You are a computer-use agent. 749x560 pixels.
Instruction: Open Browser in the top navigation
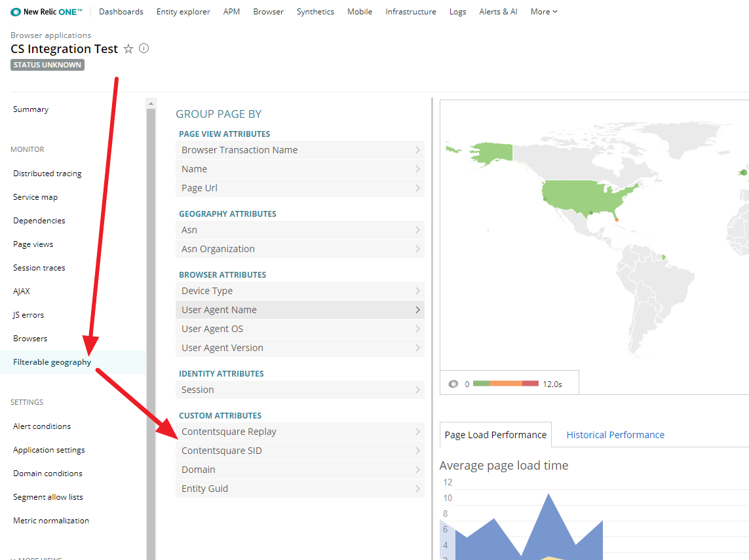click(269, 12)
